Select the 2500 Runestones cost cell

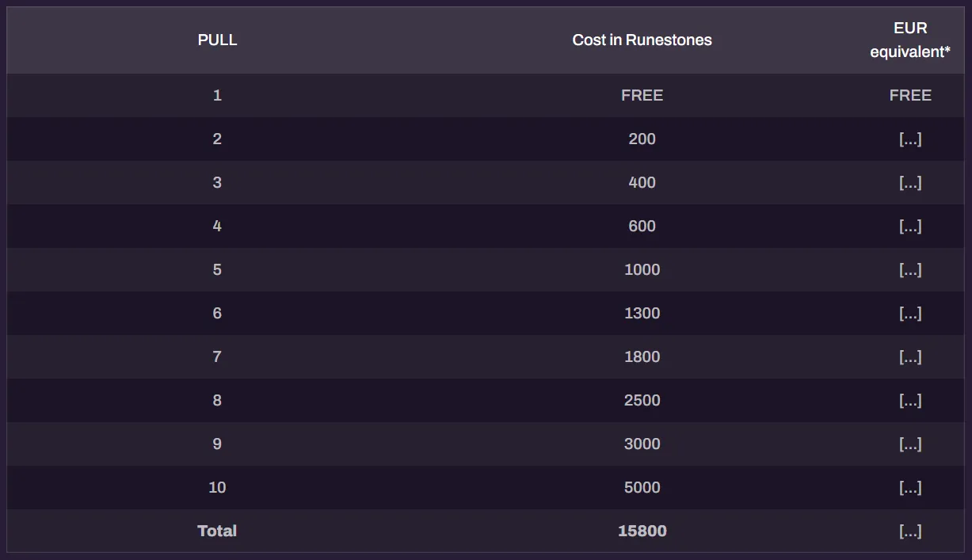(642, 400)
